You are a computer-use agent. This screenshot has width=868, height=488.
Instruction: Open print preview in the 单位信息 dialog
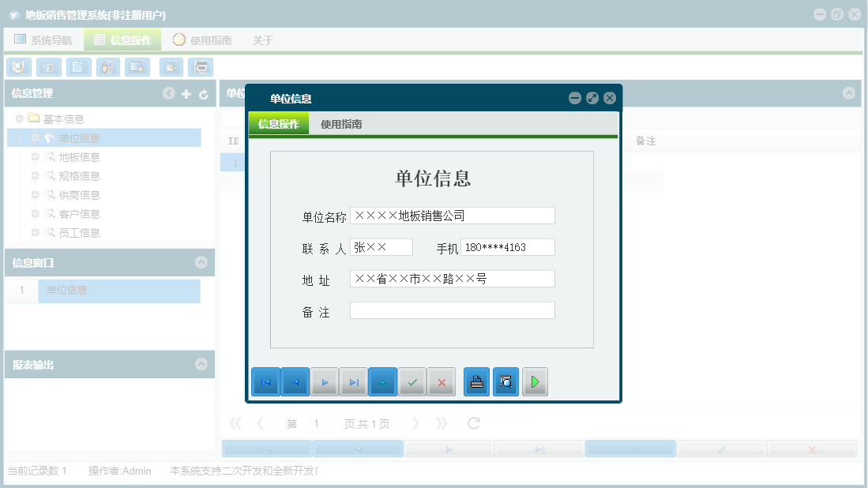tap(505, 381)
